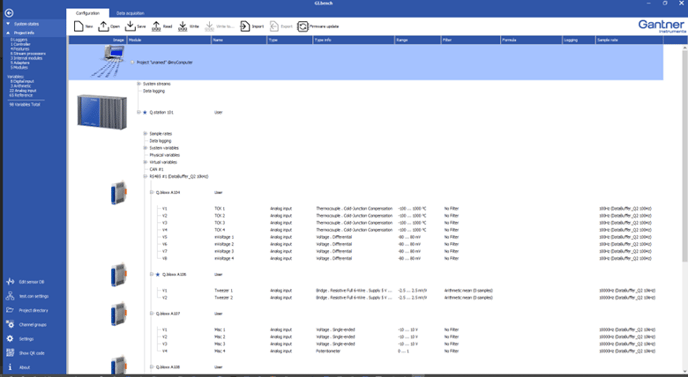688x377 pixels.
Task: Select the Configuration tab
Action: 88,13
